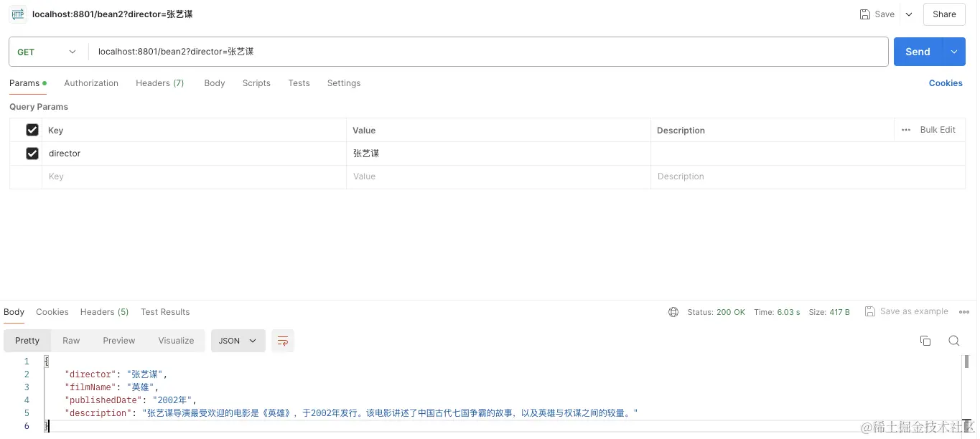
Task: Click Bulk Edit
Action: point(938,130)
